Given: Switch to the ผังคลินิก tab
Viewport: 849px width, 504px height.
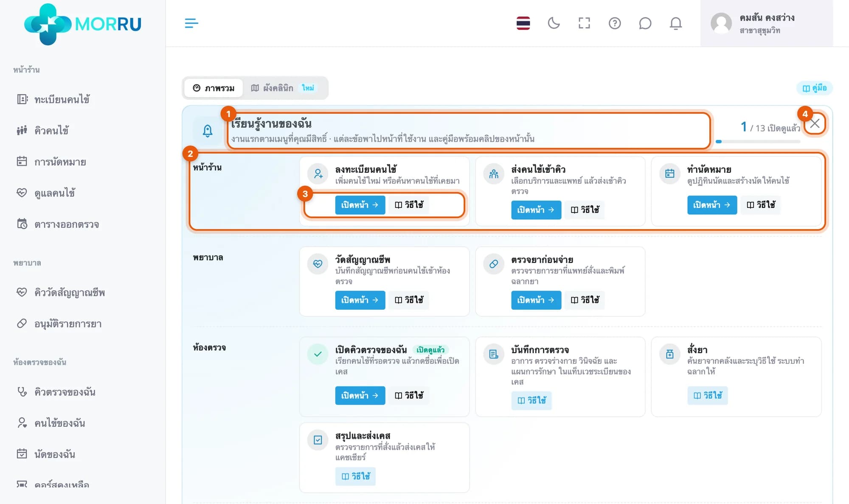Looking at the screenshot, I should 283,88.
